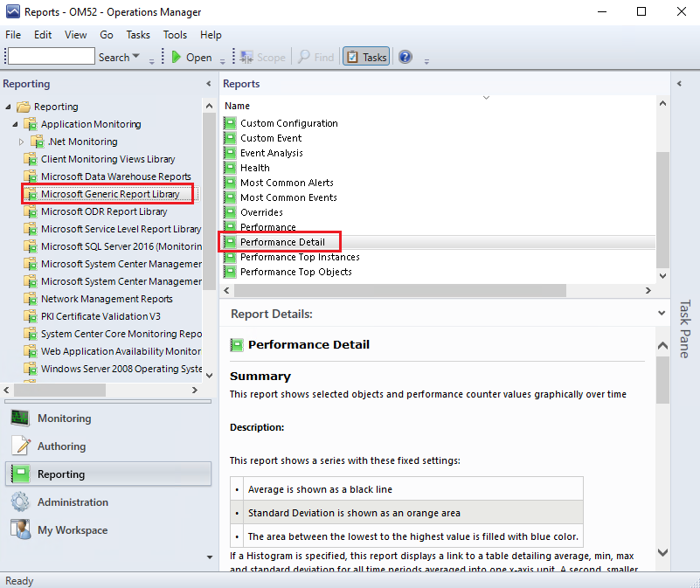
Task: Click Report Details scroll down arrow
Action: 663,553
